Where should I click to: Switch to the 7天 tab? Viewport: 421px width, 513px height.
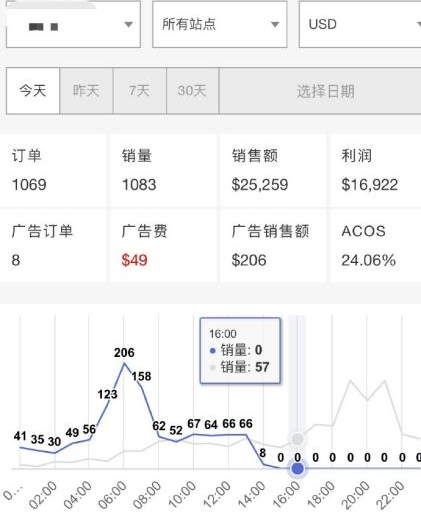click(139, 91)
